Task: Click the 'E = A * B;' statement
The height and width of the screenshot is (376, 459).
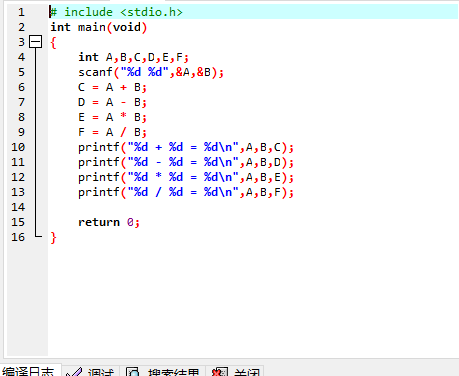Action: [112, 117]
